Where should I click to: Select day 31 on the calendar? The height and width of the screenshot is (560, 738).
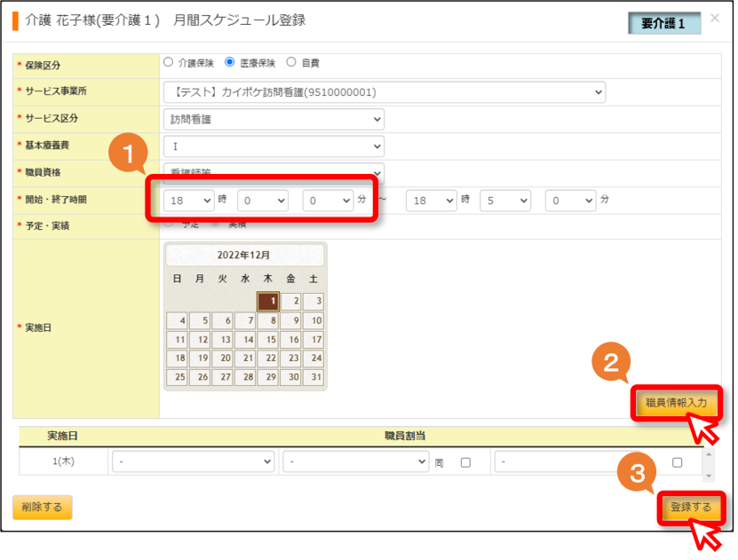[x=313, y=377]
